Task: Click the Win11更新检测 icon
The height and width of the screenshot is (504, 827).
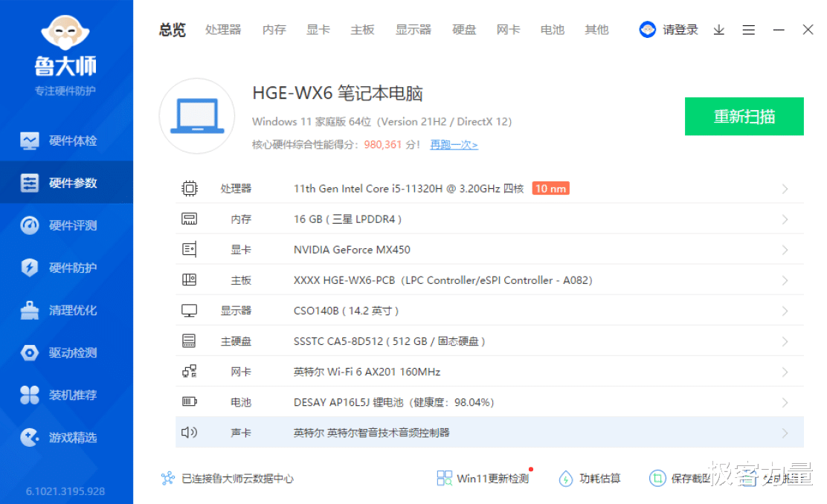Action: 444,478
